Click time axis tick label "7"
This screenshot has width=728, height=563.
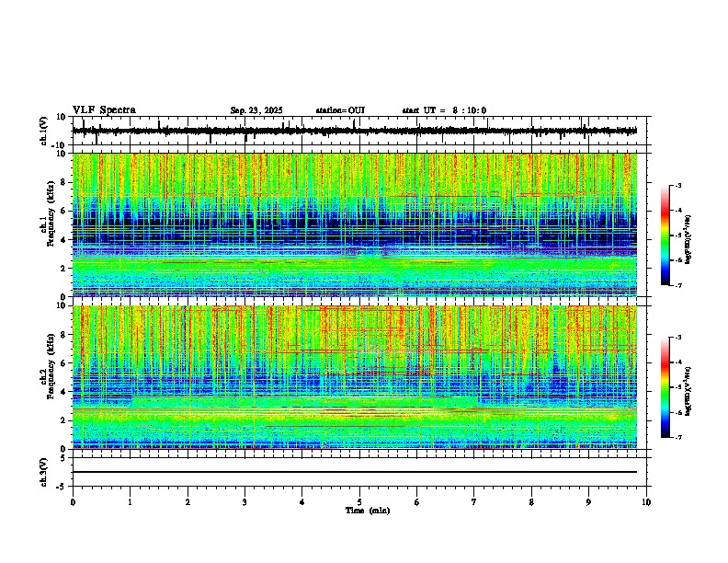coord(474,502)
